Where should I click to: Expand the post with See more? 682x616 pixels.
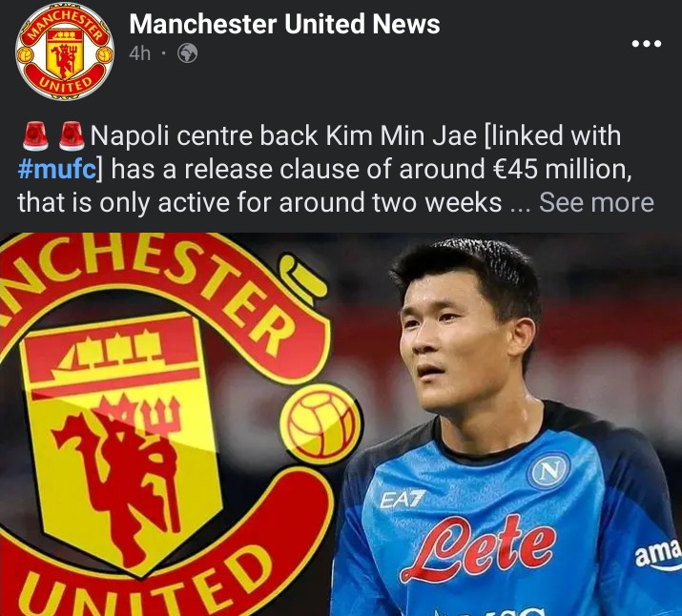coord(596,202)
